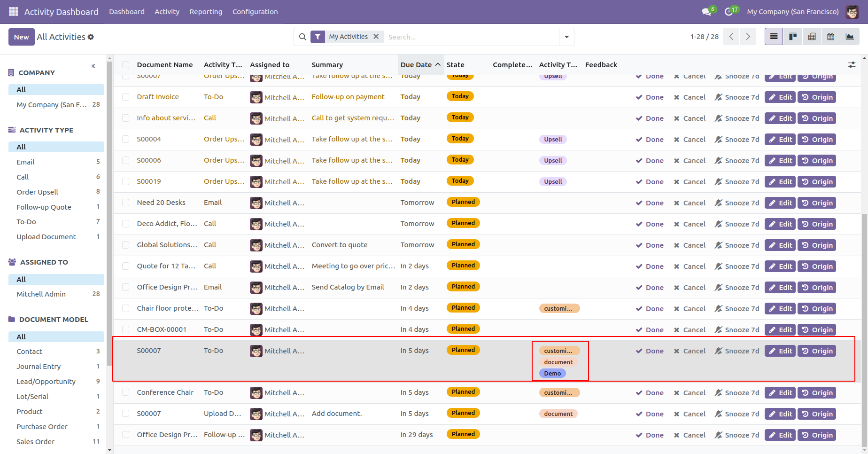Image resolution: width=868 pixels, height=454 pixels.
Task: Edit Quote for 12 Tables activity
Action: point(780,266)
